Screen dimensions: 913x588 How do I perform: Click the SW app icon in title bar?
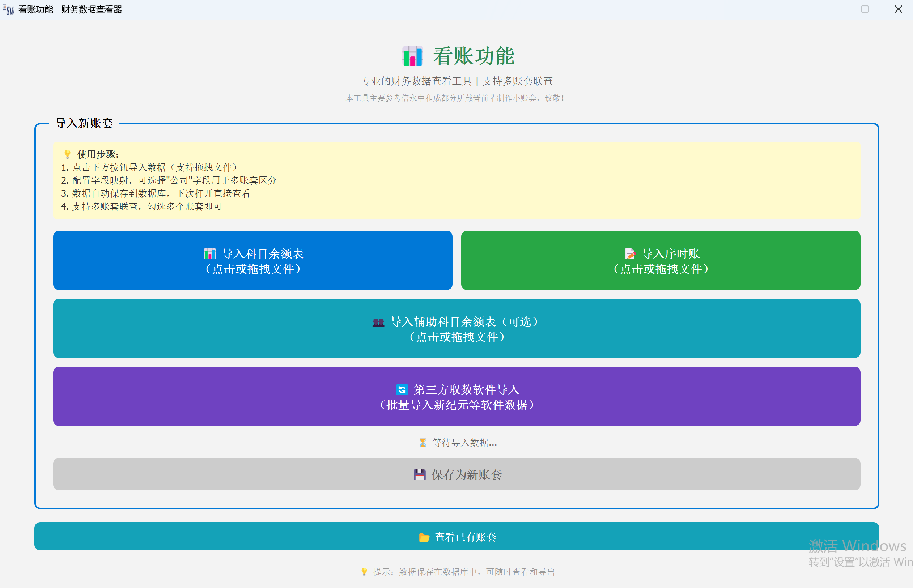(9, 9)
